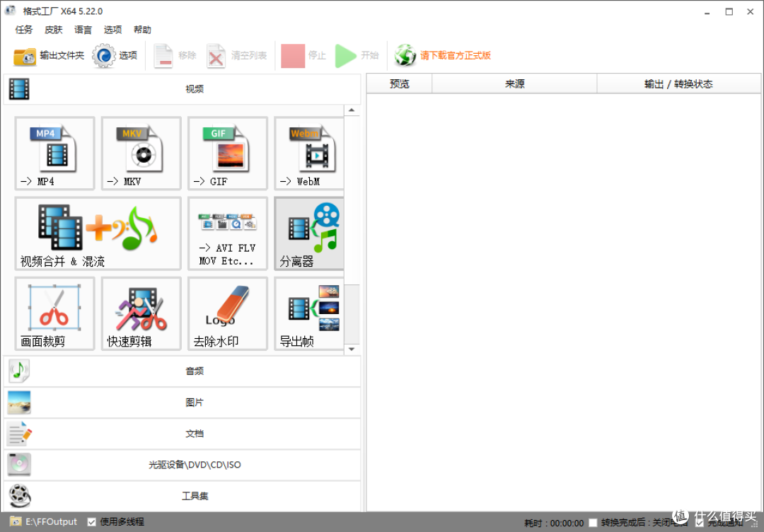The width and height of the screenshot is (764, 532).
Task: Open the 皮肤 menu
Action: click(x=54, y=30)
